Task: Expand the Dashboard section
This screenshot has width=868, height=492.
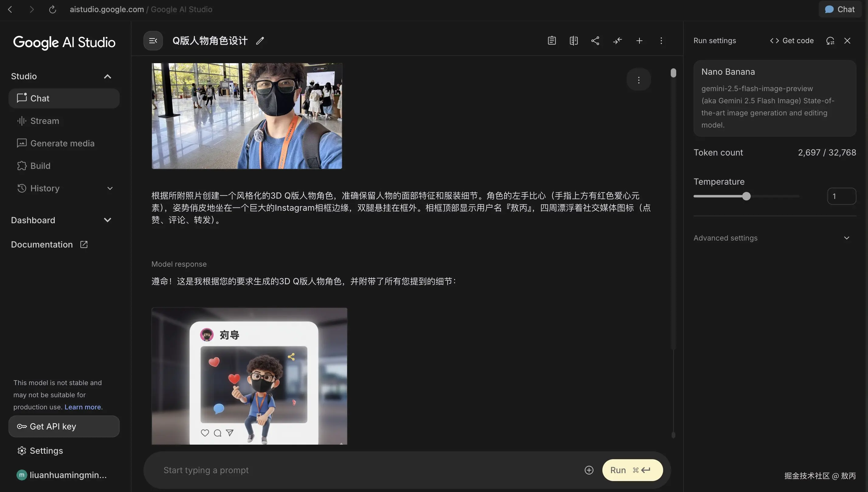Action: 107,220
